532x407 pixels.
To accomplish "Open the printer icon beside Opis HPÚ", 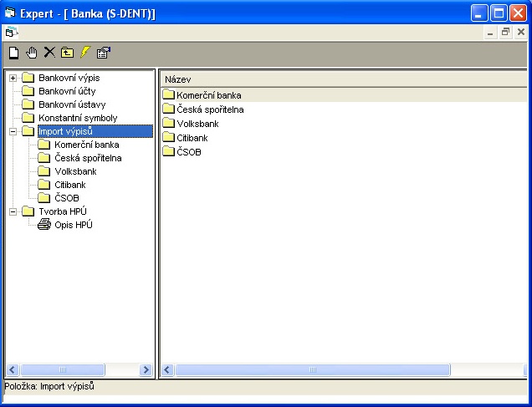I will point(44,225).
